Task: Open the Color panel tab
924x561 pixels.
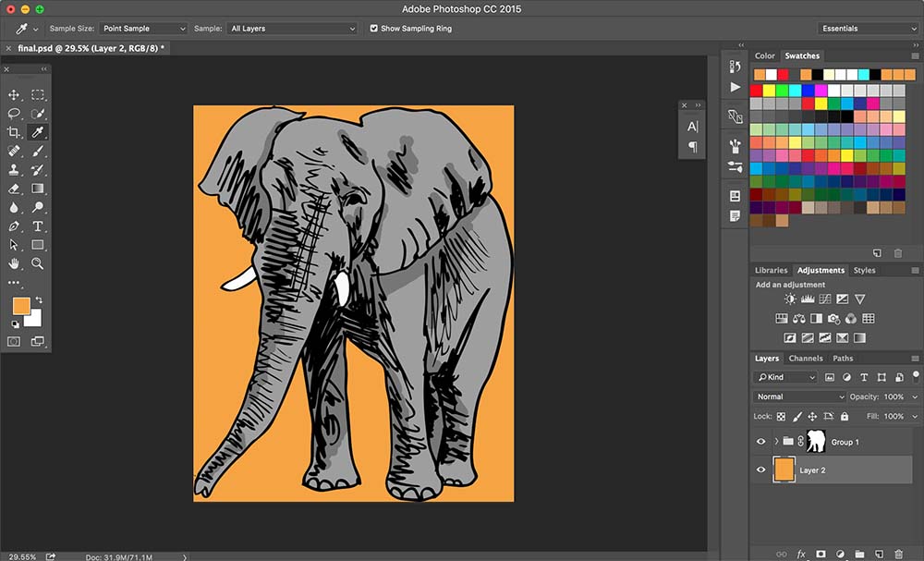Action: [764, 56]
